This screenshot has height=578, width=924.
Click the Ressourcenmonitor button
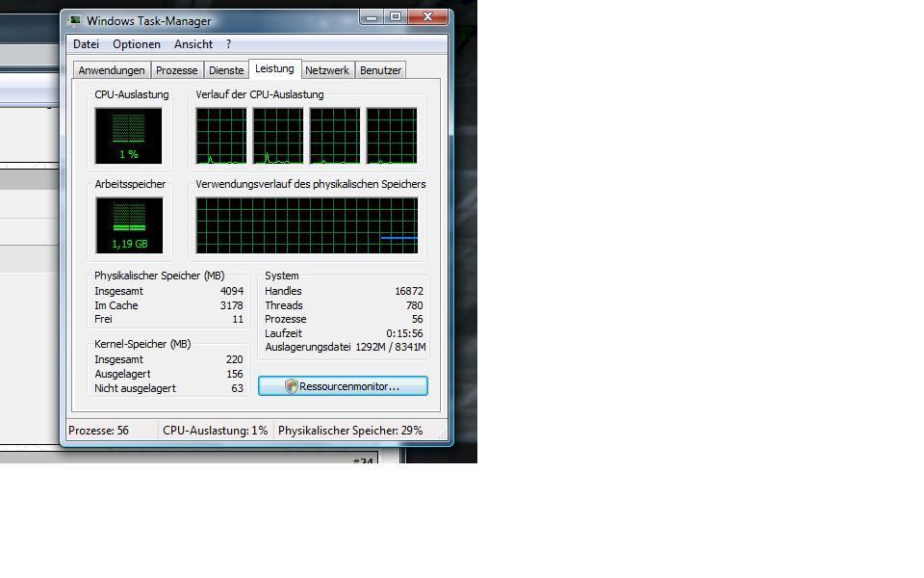coord(343,386)
